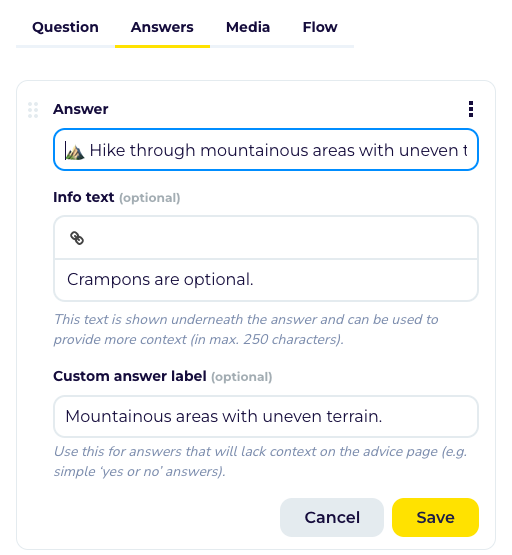This screenshot has height=555, width=512.
Task: Edit the 'Mountainous areas with uneven terrain.' label field
Action: point(266,416)
